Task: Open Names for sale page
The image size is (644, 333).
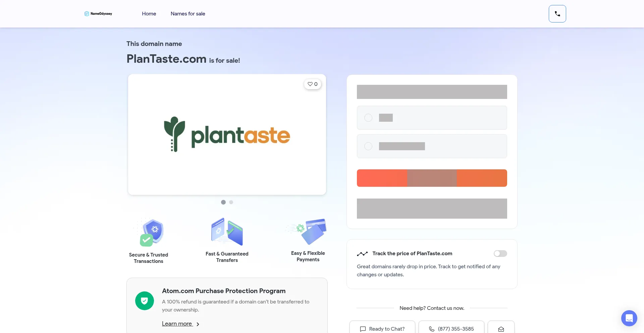Action: point(188,14)
